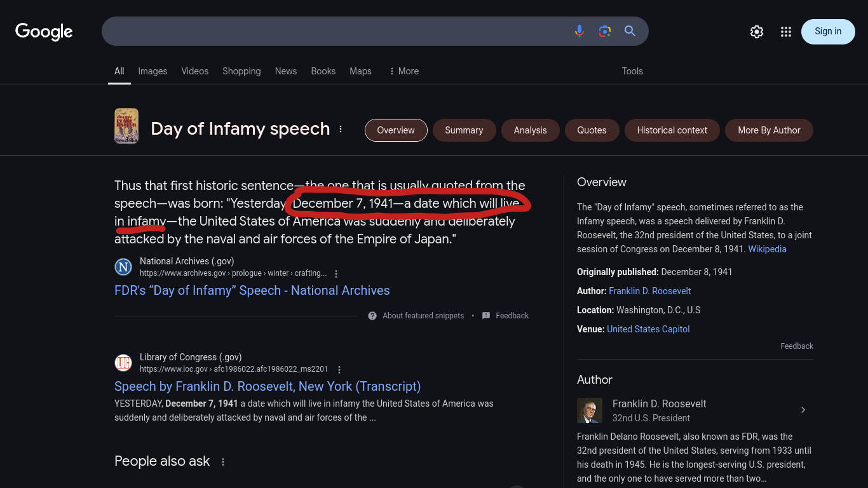The height and width of the screenshot is (488, 868).
Task: Open options dots beside People also ask
Action: pos(223,462)
